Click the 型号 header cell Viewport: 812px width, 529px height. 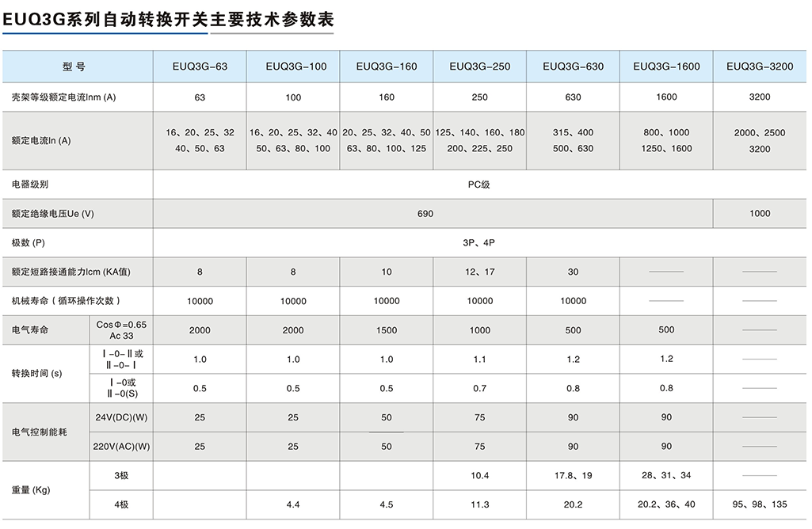pos(77,67)
